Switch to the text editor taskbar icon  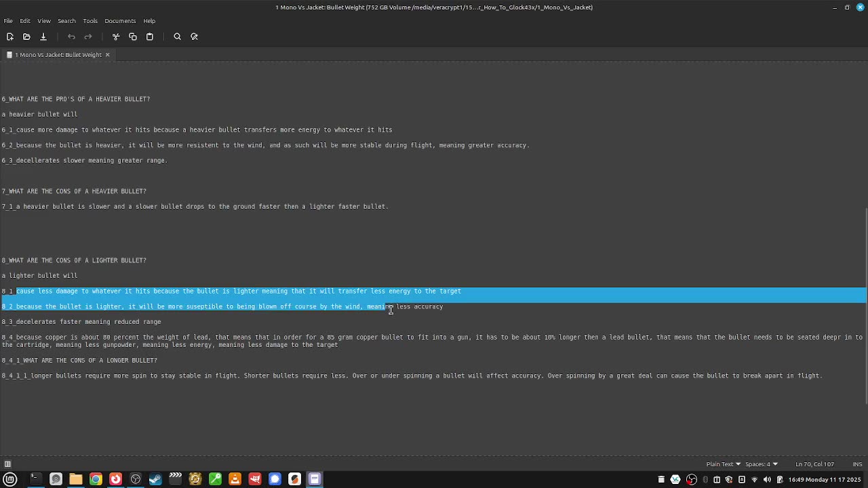click(x=315, y=479)
